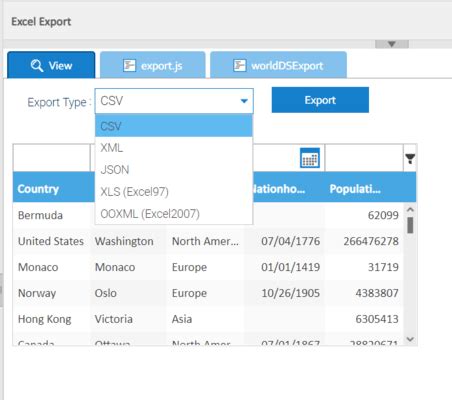Click the Europe cell in Norway row
Screen dimensions: 452x400
[x=205, y=293]
